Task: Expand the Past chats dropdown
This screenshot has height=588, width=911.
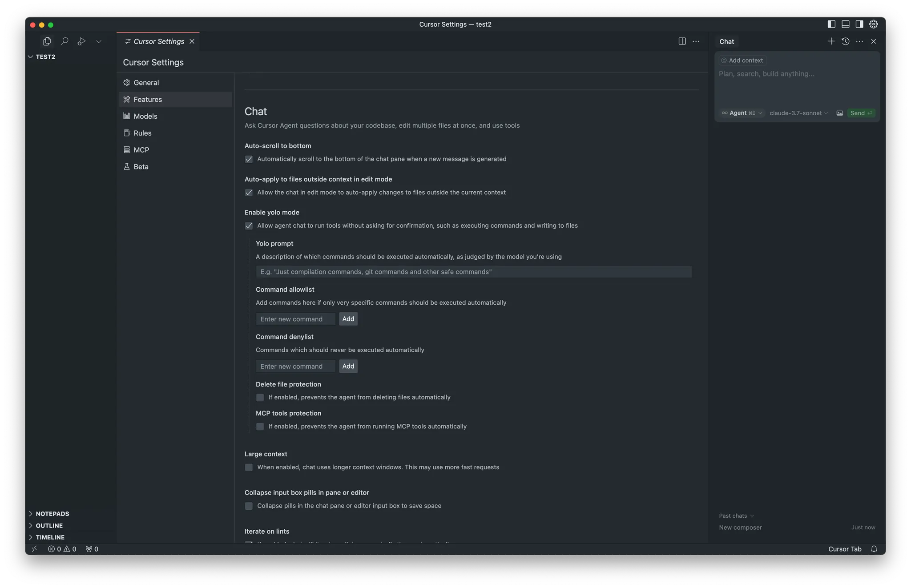Action: pyautogui.click(x=736, y=516)
